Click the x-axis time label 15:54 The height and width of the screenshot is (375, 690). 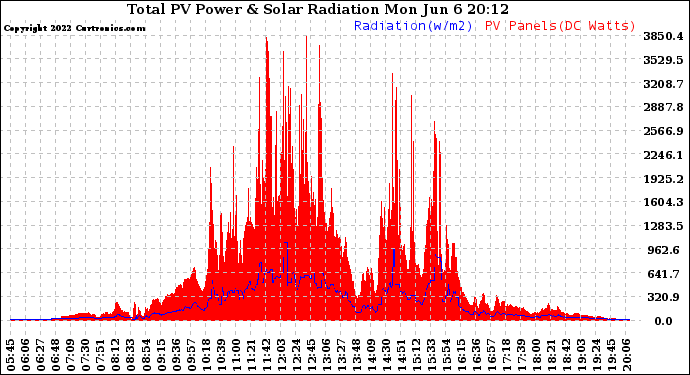[446, 355]
